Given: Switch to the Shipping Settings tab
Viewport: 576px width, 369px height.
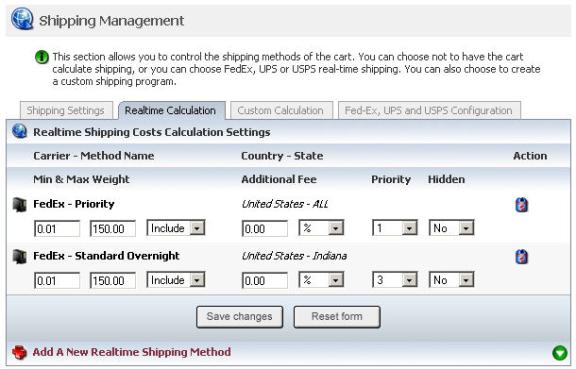Looking at the screenshot, I should 66,110.
